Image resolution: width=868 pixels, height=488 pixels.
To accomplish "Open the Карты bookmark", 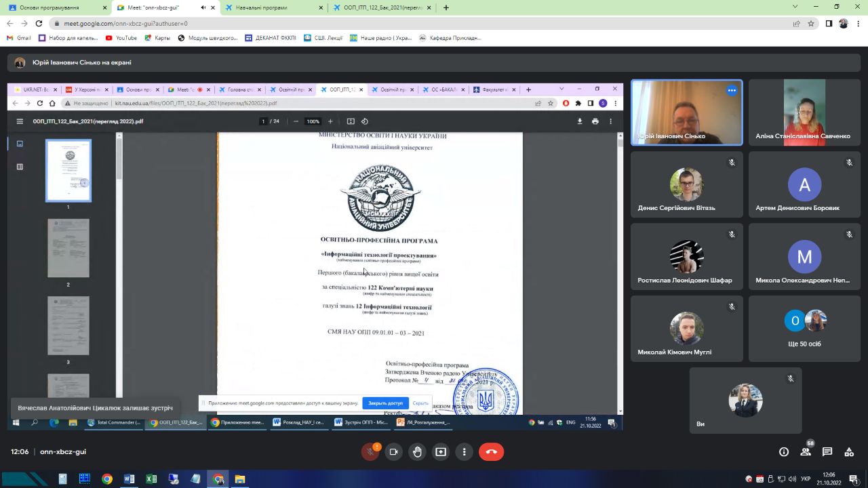I will (x=157, y=38).
